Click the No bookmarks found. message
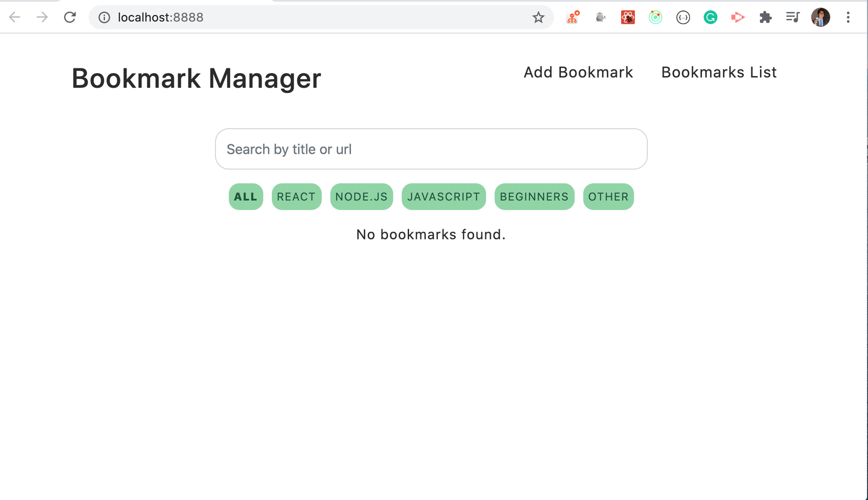Viewport: 868px width, 500px height. [431, 235]
